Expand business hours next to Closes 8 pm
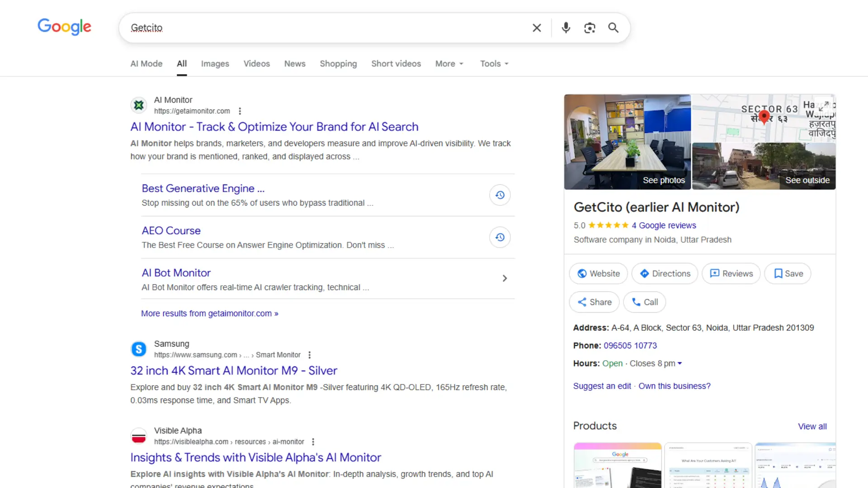 tap(679, 364)
